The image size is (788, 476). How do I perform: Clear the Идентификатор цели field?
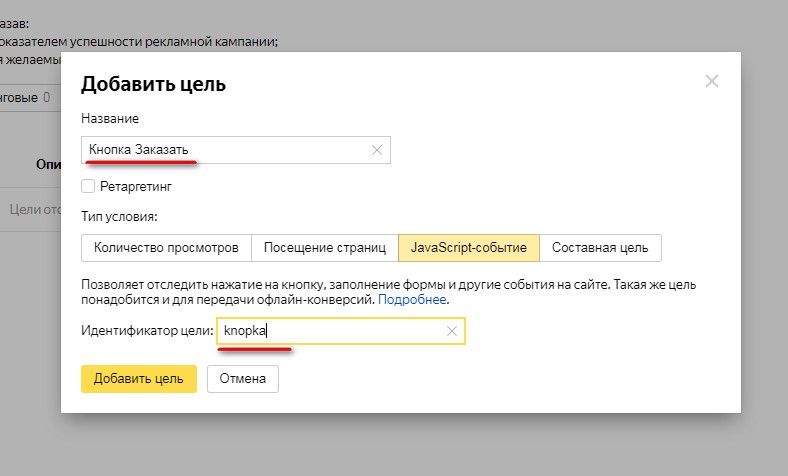coord(451,331)
